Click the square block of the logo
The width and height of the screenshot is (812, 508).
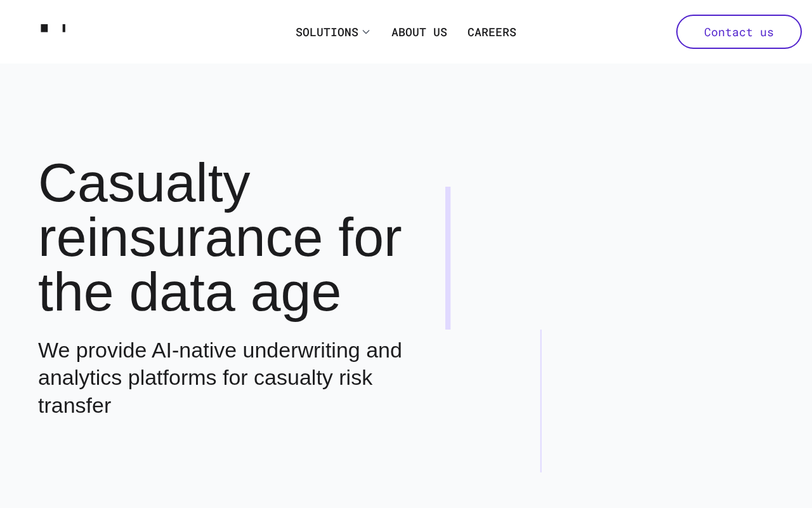(44, 28)
